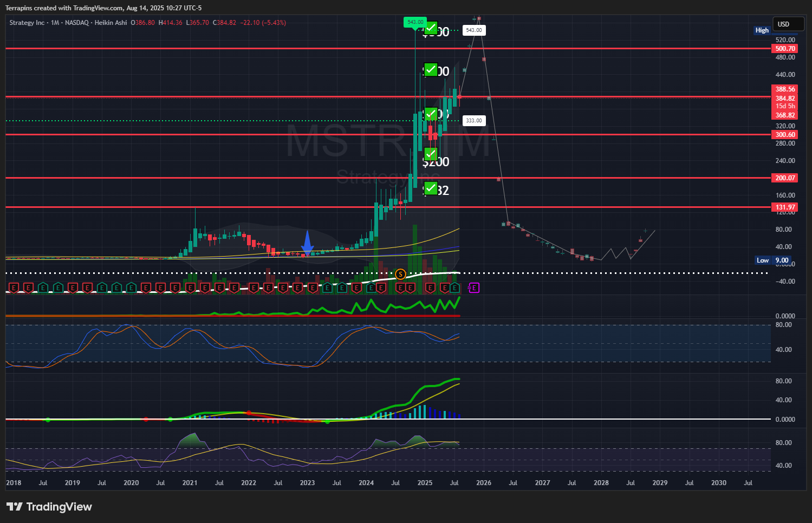Click 2025 on the time axis
The height and width of the screenshot is (523, 812).
pyautogui.click(x=425, y=483)
